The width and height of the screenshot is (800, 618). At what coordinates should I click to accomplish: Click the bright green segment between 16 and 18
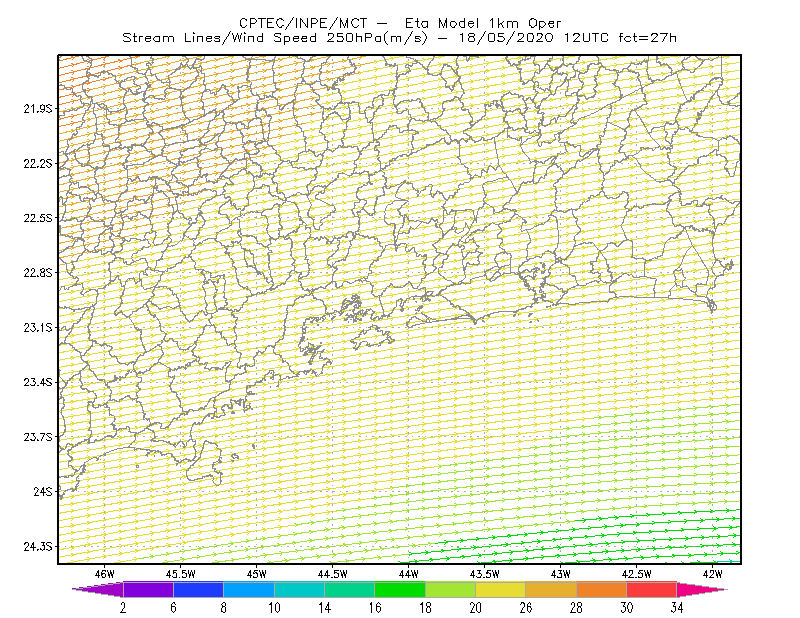point(400,589)
